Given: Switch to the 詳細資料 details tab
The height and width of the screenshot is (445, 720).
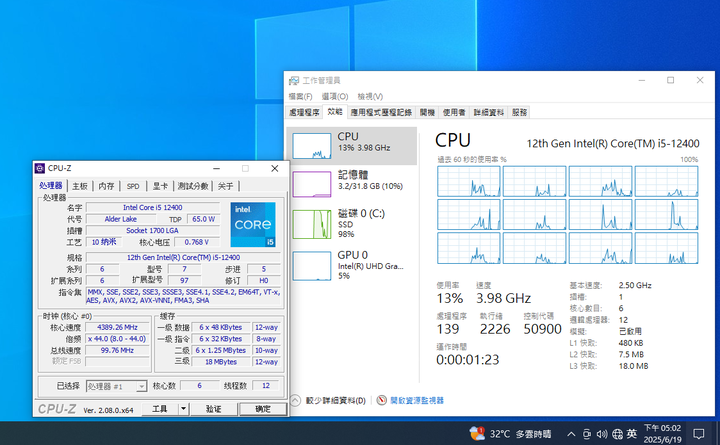Looking at the screenshot, I should 489,112.
